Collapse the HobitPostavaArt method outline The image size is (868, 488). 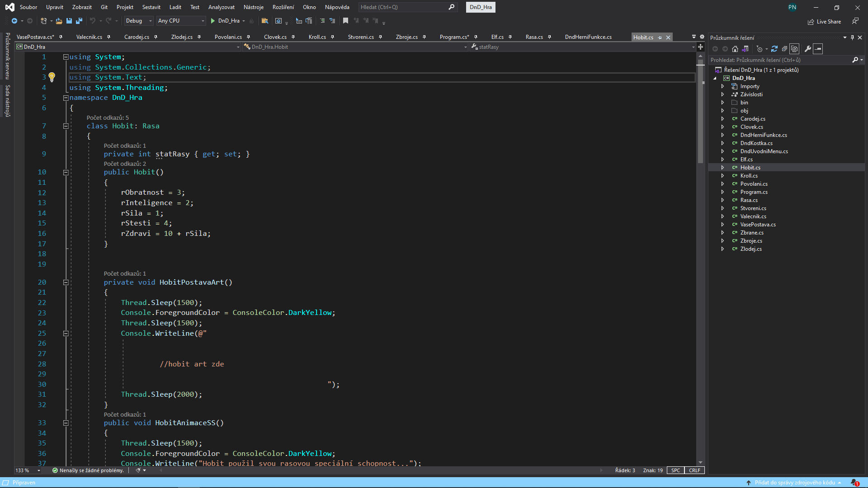[x=66, y=282]
